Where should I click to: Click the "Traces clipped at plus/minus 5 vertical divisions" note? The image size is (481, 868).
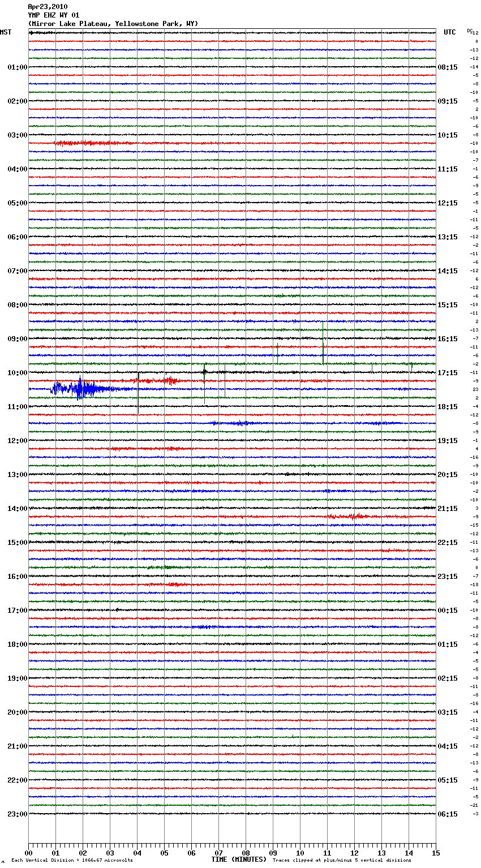tap(342, 860)
